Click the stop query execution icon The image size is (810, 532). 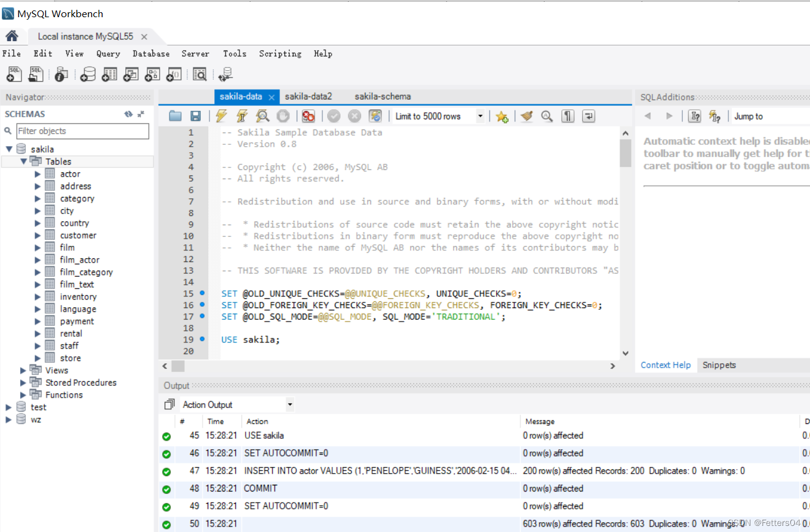[282, 116]
